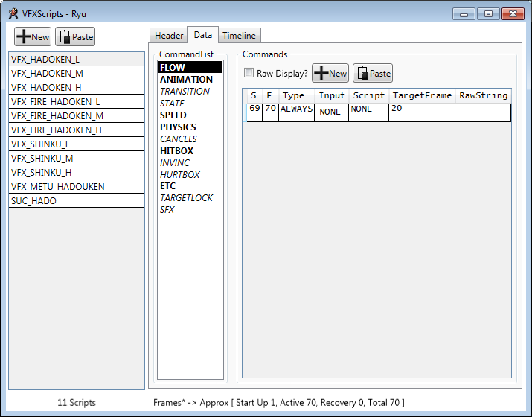Open the Timeline tab

click(x=239, y=36)
